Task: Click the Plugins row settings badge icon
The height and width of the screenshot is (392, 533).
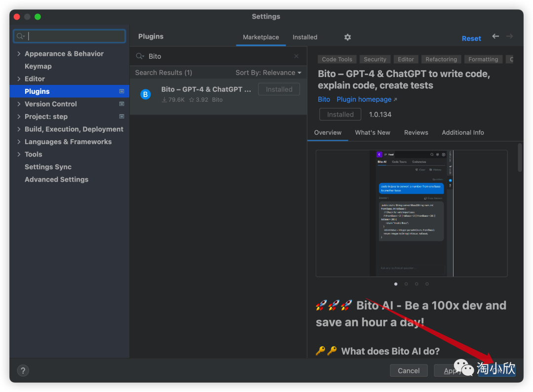Action: point(122,91)
